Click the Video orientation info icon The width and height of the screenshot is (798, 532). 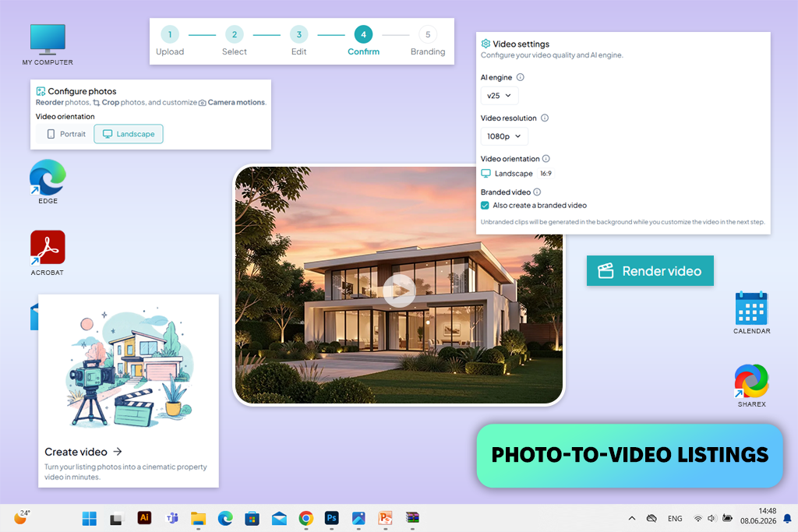tap(546, 159)
